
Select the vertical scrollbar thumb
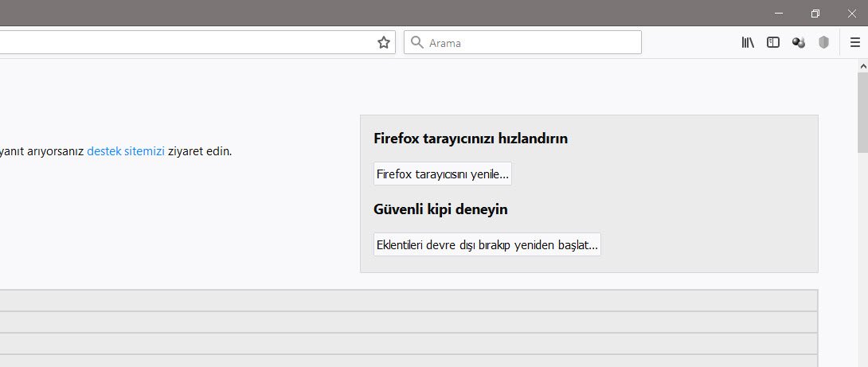(862, 112)
